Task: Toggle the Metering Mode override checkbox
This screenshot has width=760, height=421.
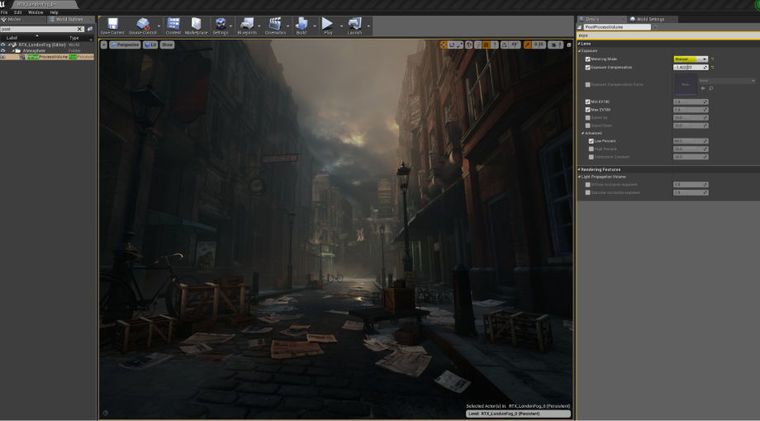Action: (588, 59)
